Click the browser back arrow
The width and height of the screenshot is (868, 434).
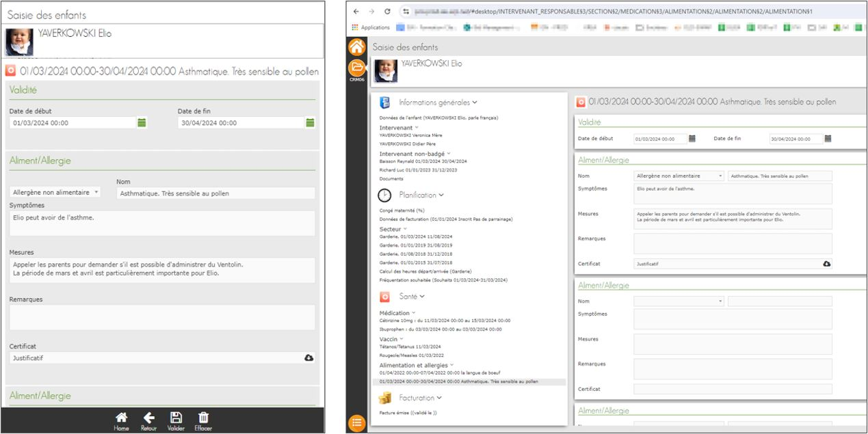(x=356, y=12)
